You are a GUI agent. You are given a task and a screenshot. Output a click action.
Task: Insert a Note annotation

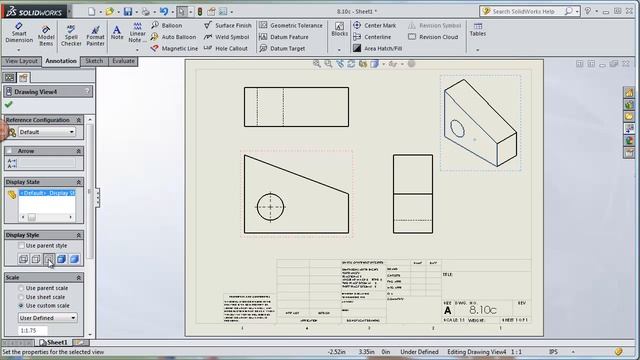[x=117, y=33]
